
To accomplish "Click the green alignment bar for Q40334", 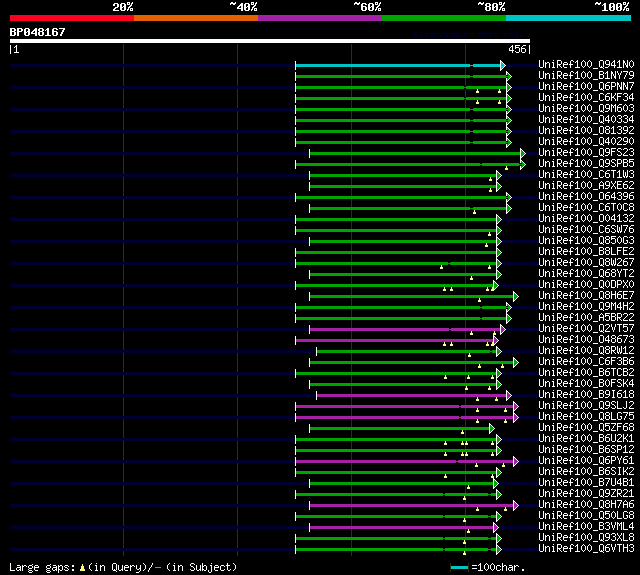I will (x=400, y=120).
